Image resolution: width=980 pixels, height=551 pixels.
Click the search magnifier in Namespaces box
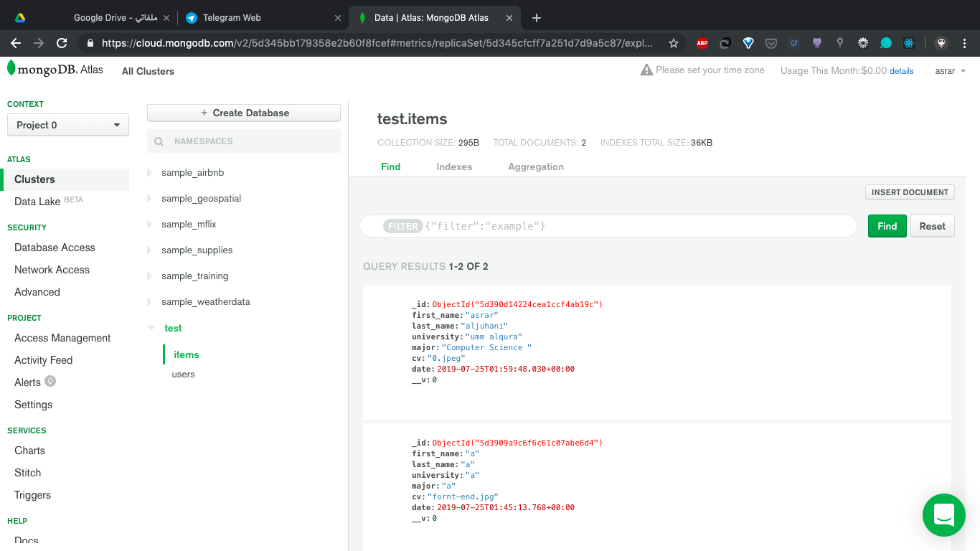click(x=159, y=141)
